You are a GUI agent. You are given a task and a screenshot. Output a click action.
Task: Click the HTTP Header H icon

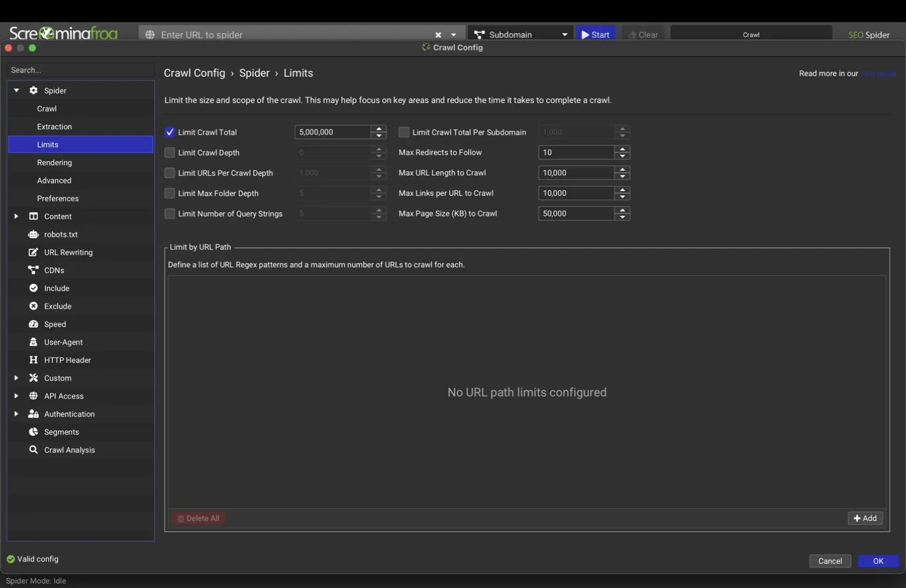pyautogui.click(x=33, y=360)
